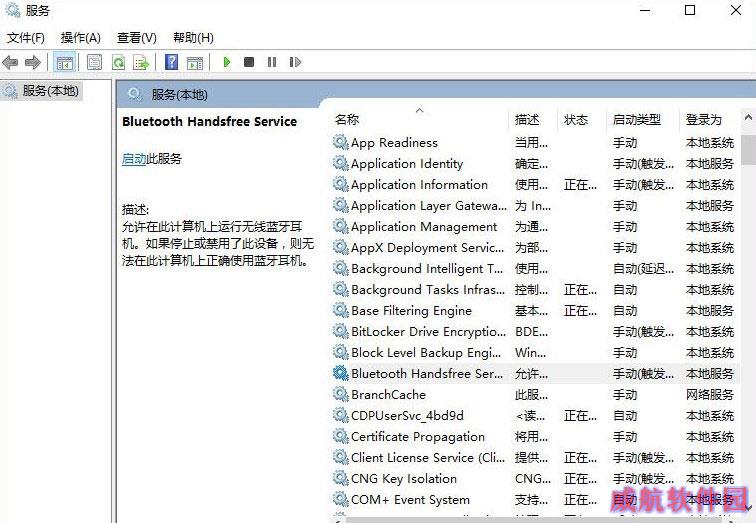The height and width of the screenshot is (523, 756).
Task: Toggle the show/hide action pane icon
Action: [x=195, y=62]
